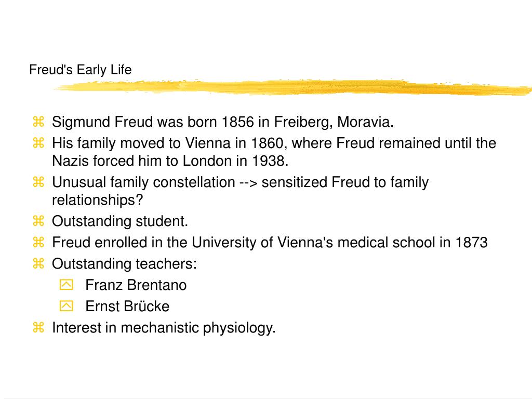Click the year 1873 at line end

point(471,243)
